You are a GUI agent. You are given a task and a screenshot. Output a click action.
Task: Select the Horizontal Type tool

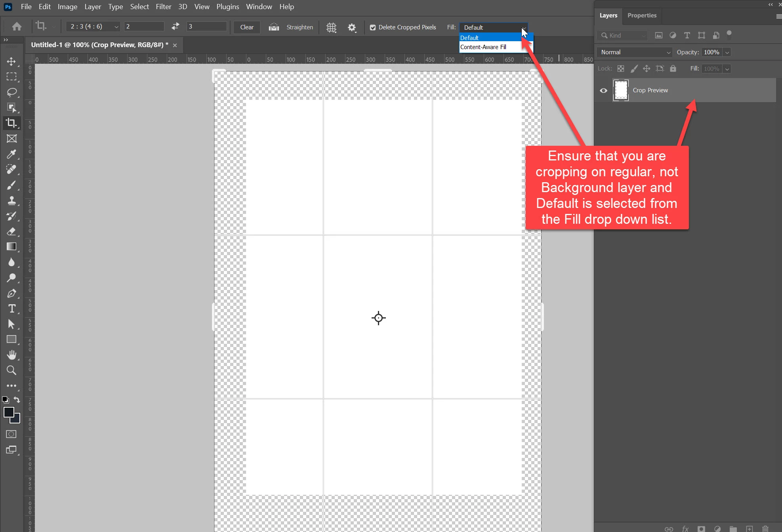(x=11, y=309)
